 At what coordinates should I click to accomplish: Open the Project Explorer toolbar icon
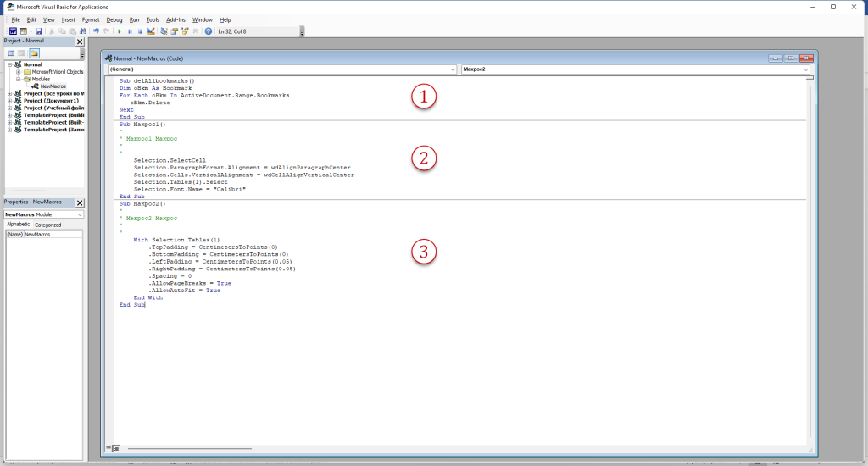tap(163, 31)
